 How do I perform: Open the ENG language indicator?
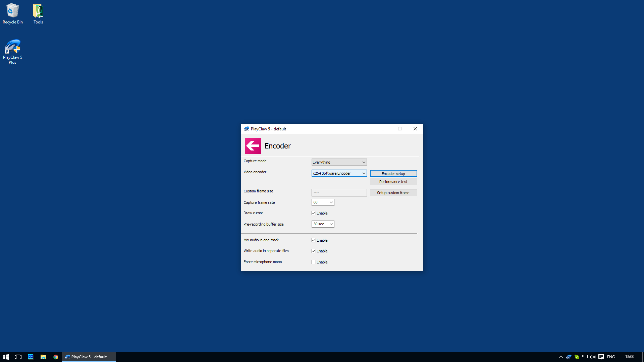[x=611, y=357]
